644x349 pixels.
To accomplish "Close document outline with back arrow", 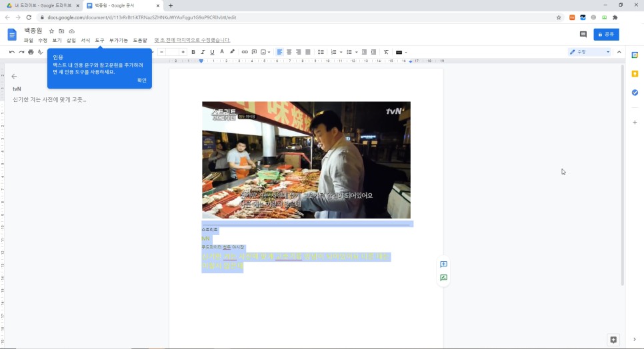I will click(15, 77).
